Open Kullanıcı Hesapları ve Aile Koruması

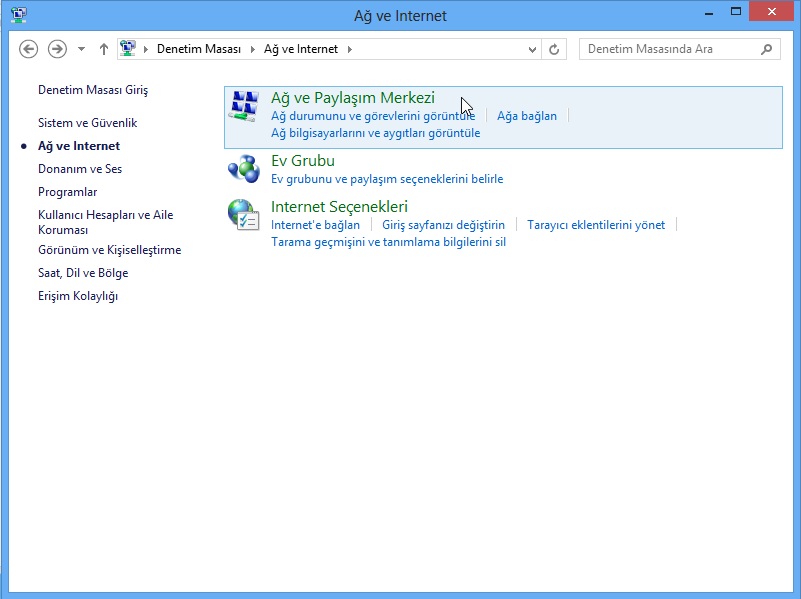105,222
